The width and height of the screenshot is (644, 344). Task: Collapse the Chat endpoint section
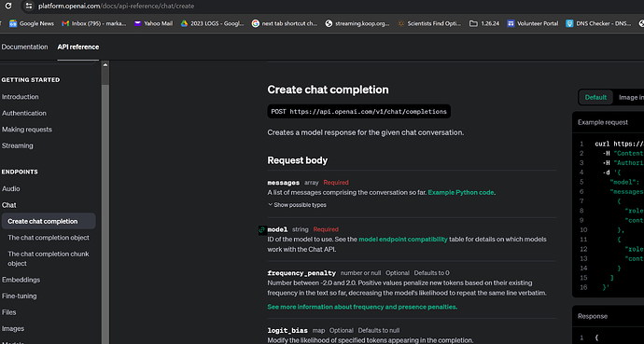[9, 205]
